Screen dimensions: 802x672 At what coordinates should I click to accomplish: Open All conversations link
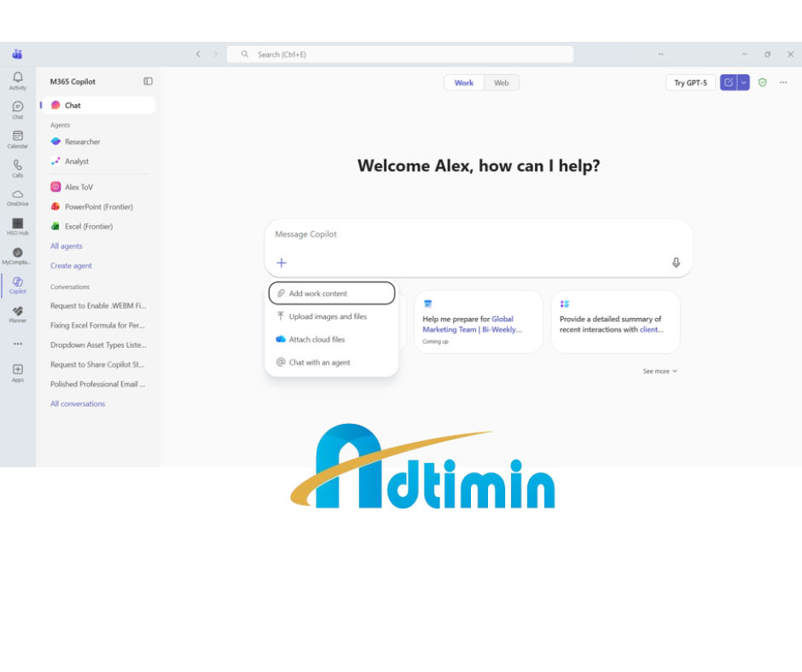(78, 404)
